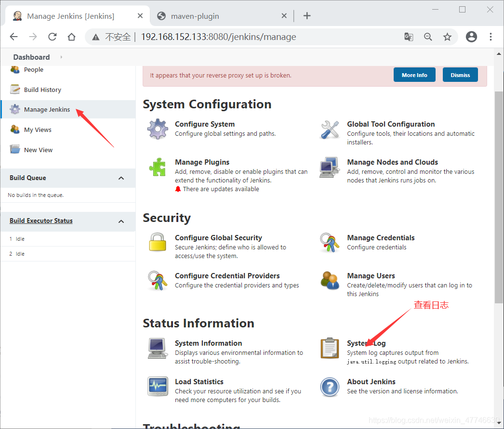This screenshot has height=429, width=504.
Task: Click the Configure Credential Providers icon
Action: click(158, 280)
